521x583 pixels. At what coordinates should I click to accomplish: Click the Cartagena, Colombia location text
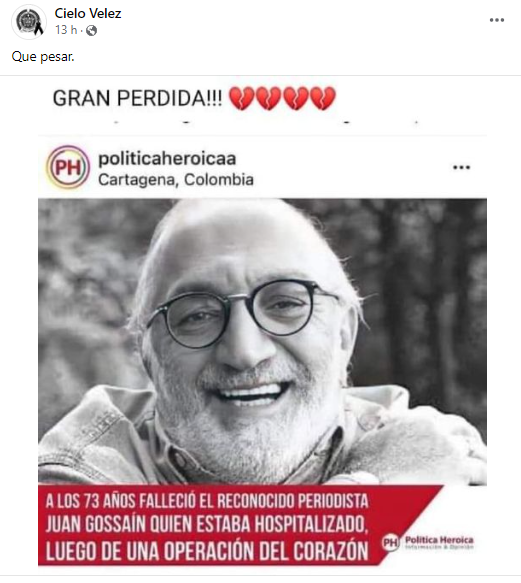point(176,180)
